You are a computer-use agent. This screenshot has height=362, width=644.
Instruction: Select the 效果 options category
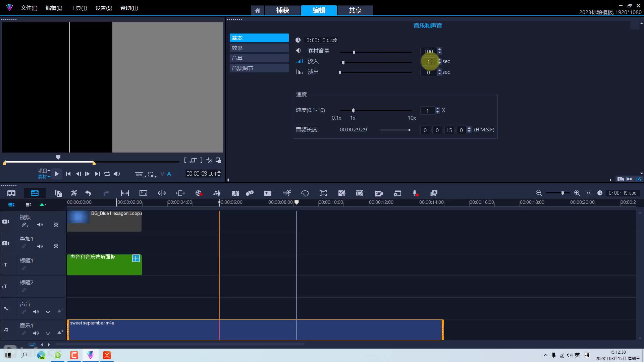click(259, 48)
